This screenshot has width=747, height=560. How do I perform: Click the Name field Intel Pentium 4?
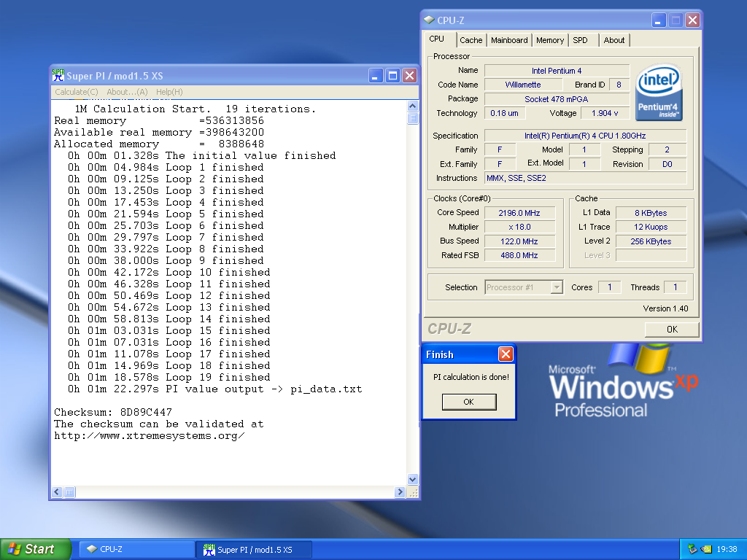[557, 71]
